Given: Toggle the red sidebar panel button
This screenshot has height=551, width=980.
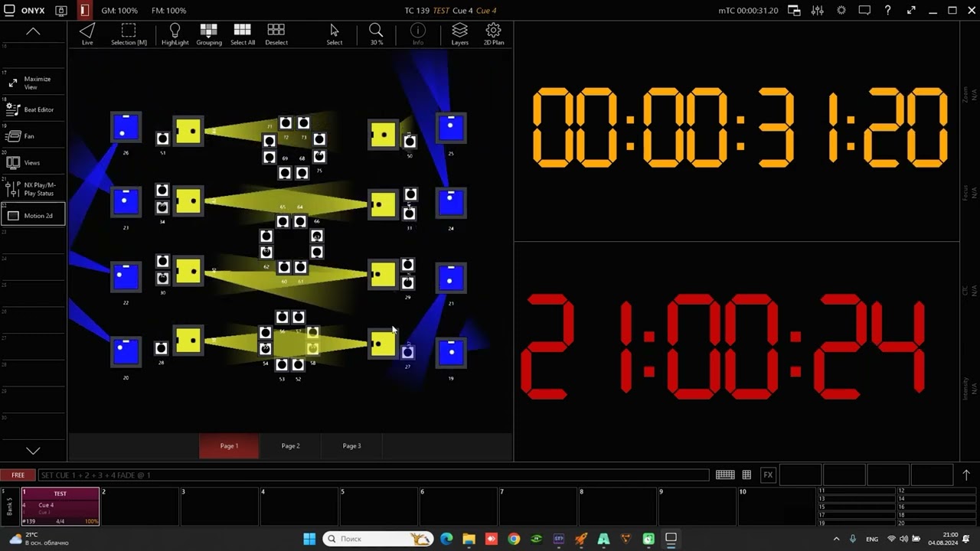Looking at the screenshot, I should point(84,11).
